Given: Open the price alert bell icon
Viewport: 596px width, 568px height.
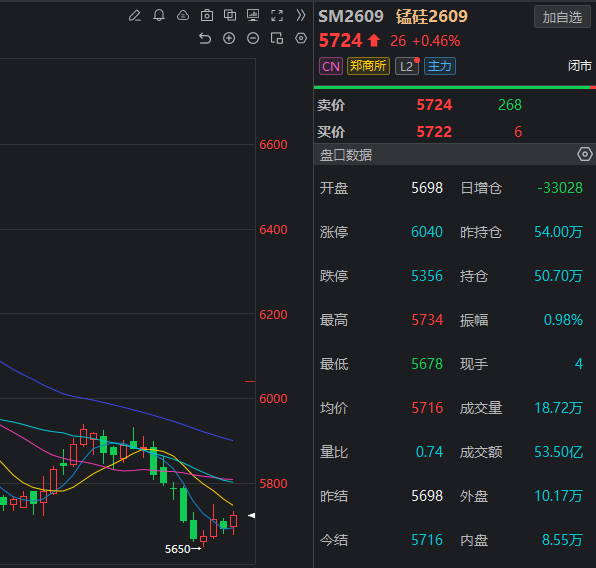Looking at the screenshot, I should click(159, 16).
